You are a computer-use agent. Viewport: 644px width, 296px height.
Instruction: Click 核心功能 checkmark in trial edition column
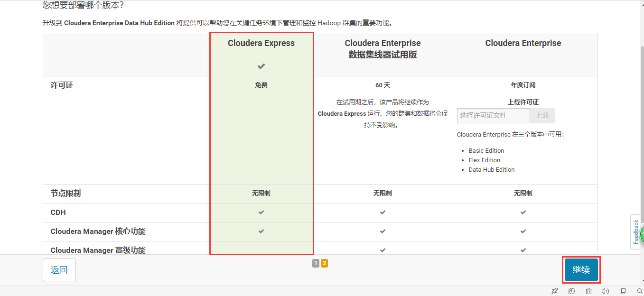point(383,231)
